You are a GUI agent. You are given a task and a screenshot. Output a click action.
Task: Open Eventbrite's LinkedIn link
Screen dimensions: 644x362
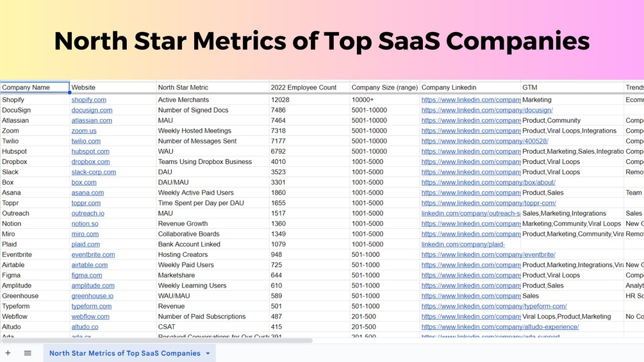(488, 254)
